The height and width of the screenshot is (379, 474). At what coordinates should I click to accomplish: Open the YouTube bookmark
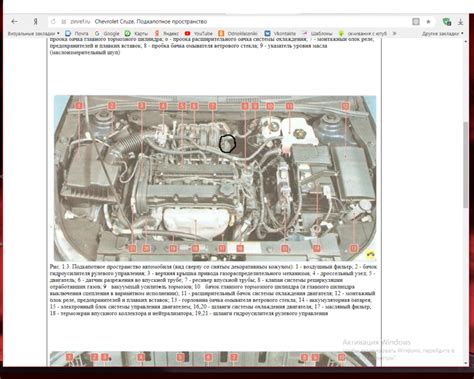(199, 34)
